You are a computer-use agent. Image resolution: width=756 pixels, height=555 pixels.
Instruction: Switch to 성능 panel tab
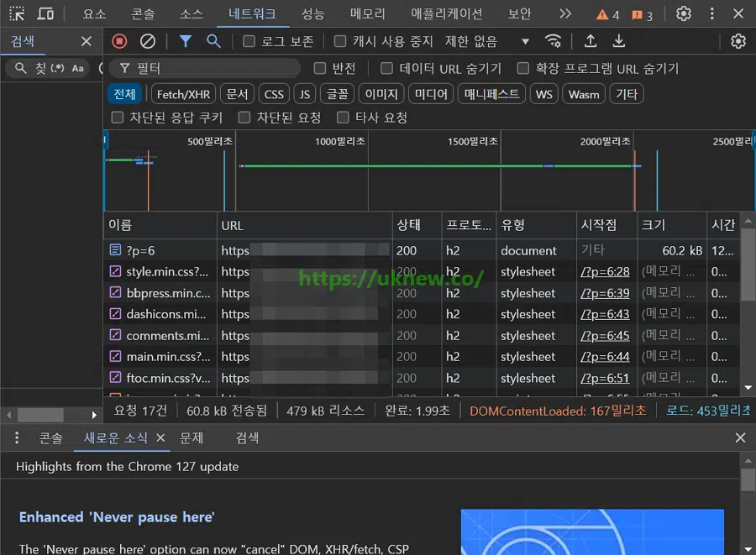tap(313, 13)
